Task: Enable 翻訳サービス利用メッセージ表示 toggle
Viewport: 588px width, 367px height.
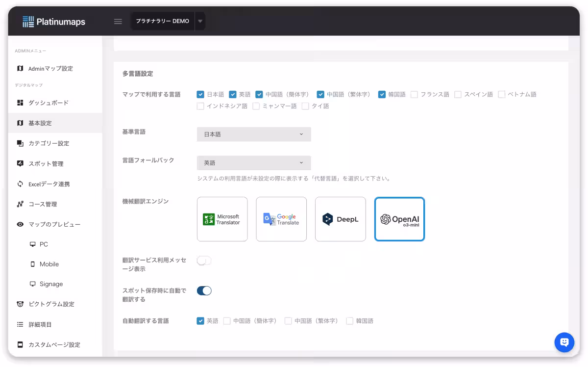Action: pos(204,261)
